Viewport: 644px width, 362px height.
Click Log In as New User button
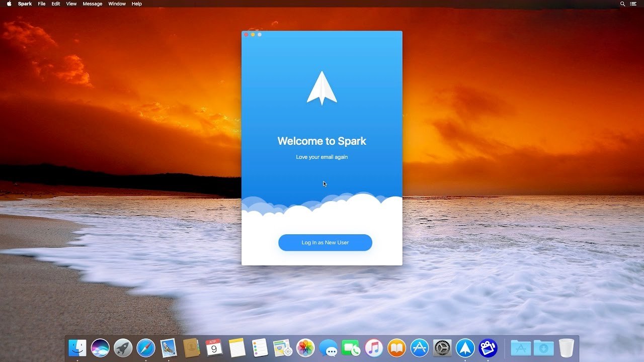[x=325, y=242]
